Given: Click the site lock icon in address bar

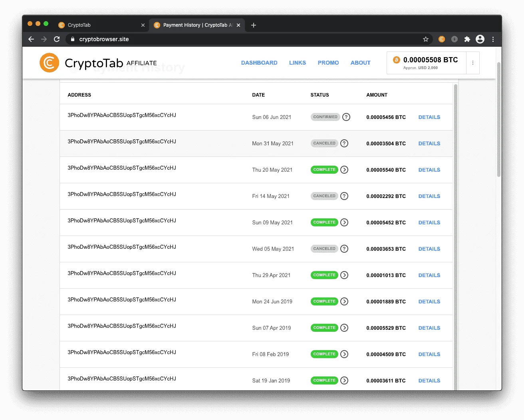Looking at the screenshot, I should pyautogui.click(x=72, y=39).
